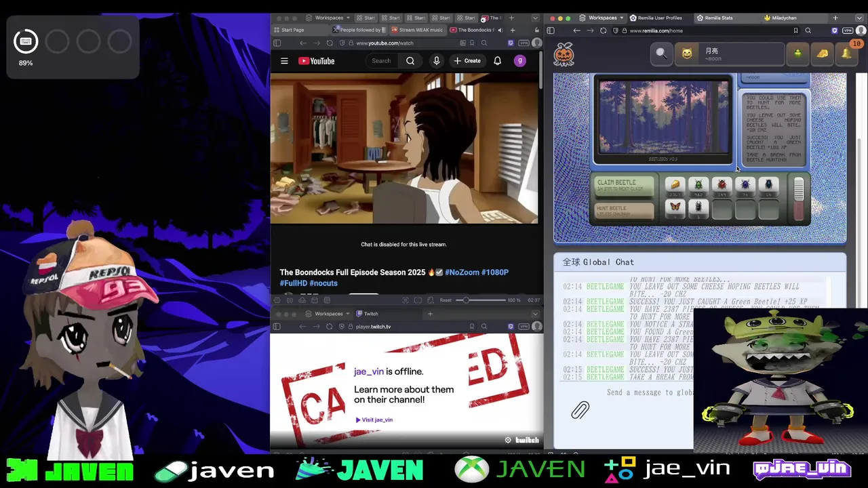Toggle VPN in the Twitch window
The image size is (868, 488).
pyautogui.click(x=524, y=327)
